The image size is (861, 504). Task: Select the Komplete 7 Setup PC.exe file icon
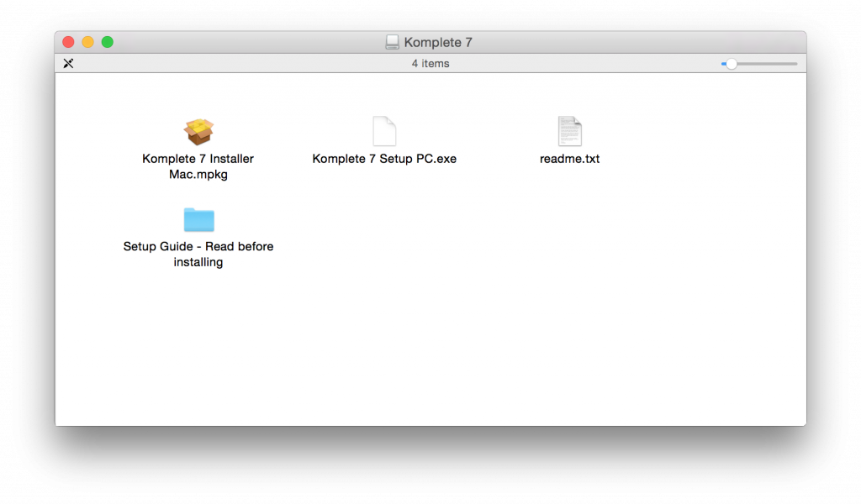click(x=383, y=131)
